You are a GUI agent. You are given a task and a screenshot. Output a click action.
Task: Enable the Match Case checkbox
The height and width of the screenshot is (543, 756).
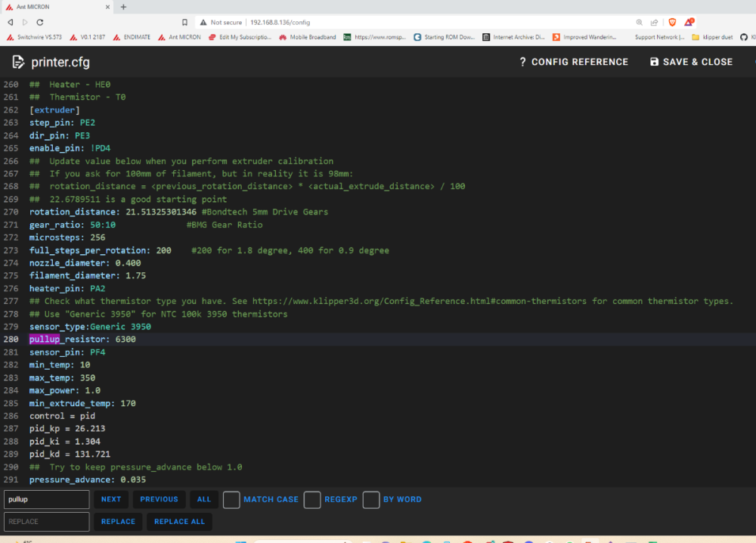pyautogui.click(x=231, y=500)
